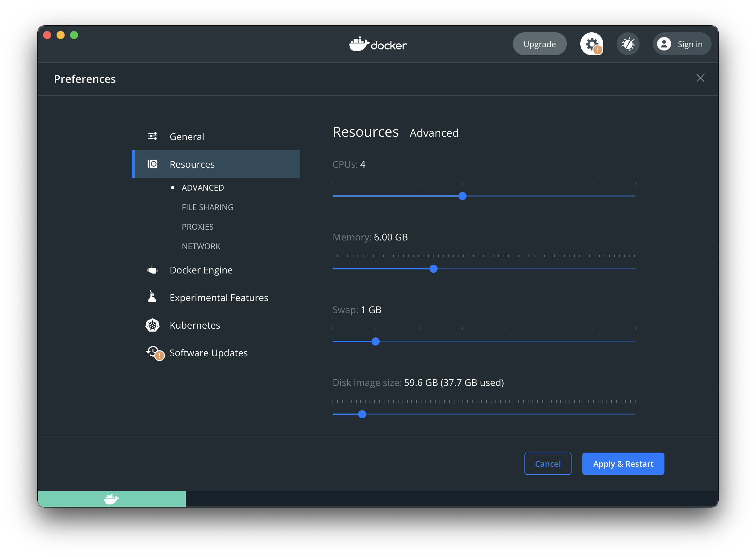Select the Advanced subsection
Viewport: 756px width, 557px height.
point(203,188)
